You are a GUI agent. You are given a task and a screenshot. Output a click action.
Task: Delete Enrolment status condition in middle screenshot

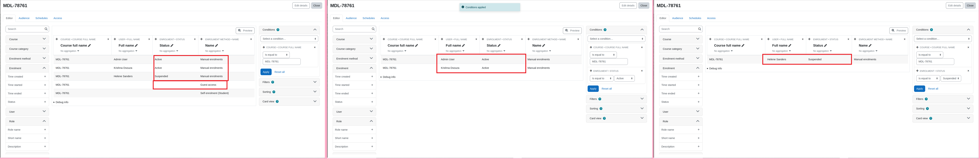642,71
